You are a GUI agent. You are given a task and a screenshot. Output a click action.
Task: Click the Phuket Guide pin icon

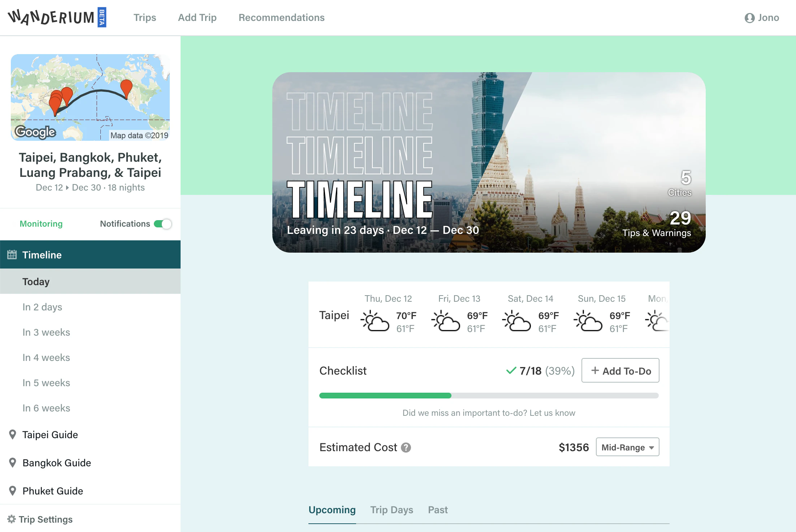click(x=13, y=491)
